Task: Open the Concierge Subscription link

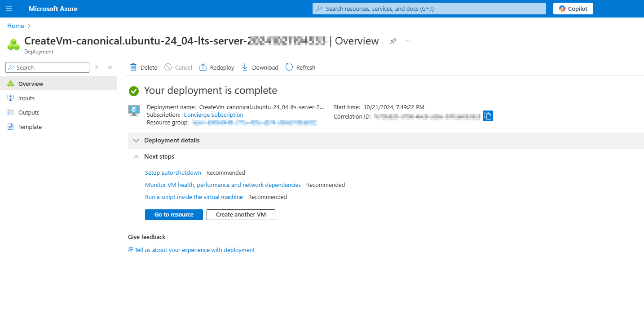Action: click(x=213, y=115)
